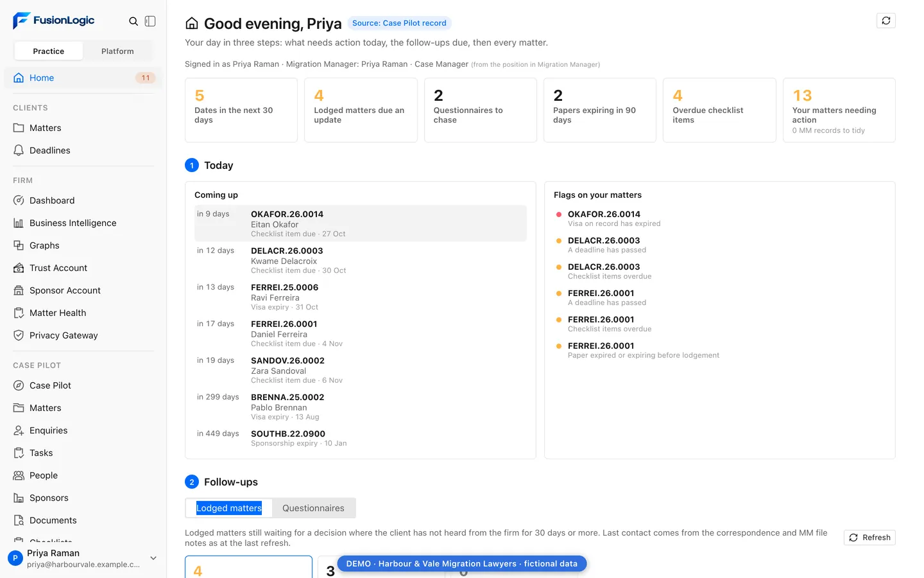Open the Overdue checklist items card
This screenshot has height=578, width=924.
(719, 110)
